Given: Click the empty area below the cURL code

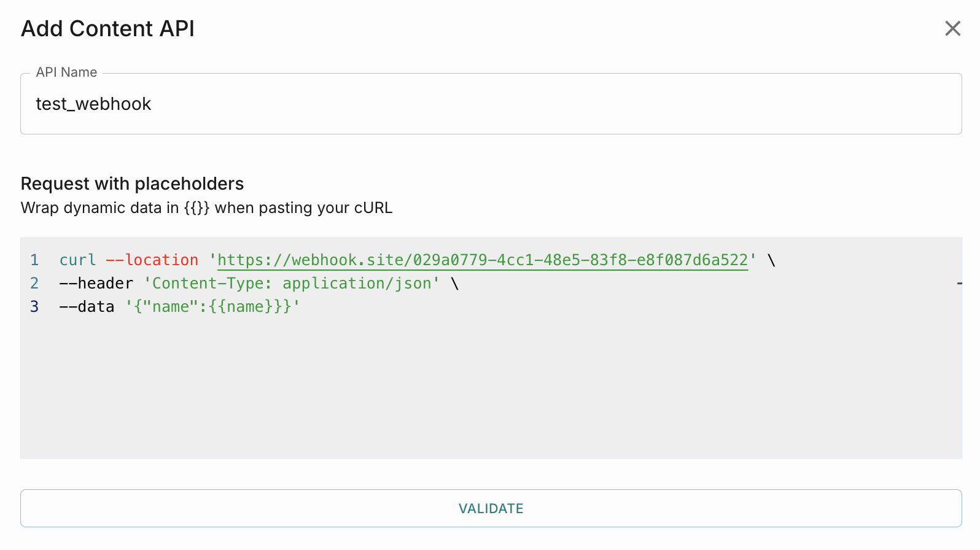Looking at the screenshot, I should pos(491,393).
